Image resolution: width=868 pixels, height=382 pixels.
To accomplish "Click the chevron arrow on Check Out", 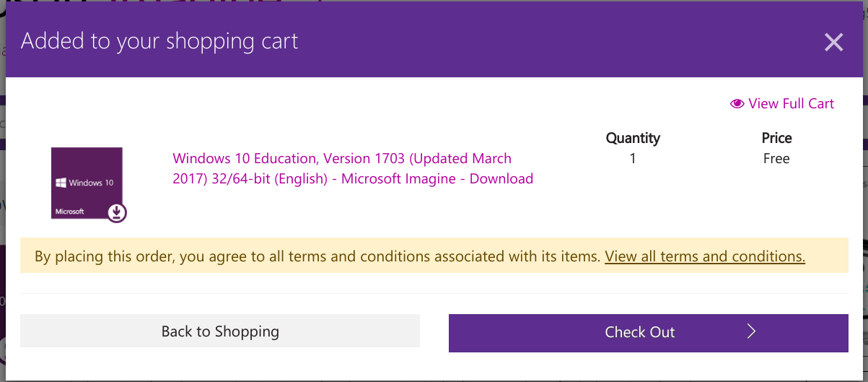I will click(x=751, y=332).
